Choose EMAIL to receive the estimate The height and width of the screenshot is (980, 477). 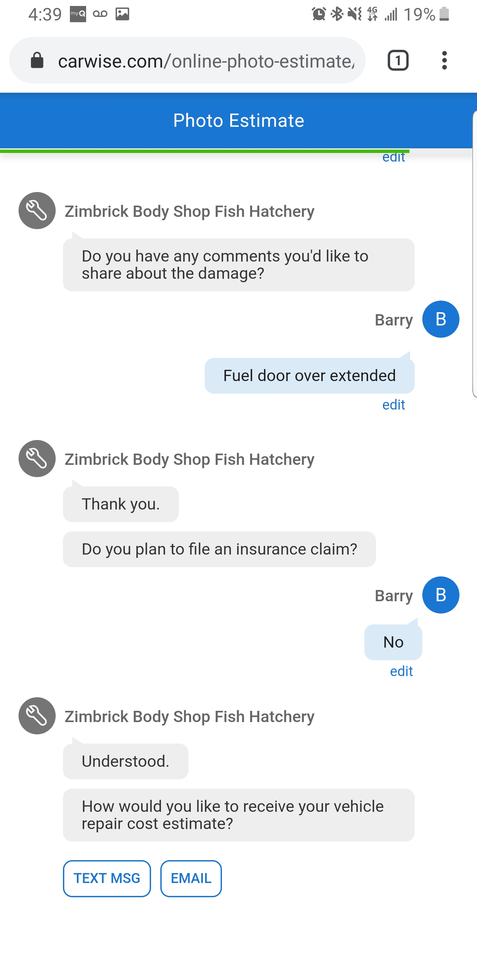point(191,878)
